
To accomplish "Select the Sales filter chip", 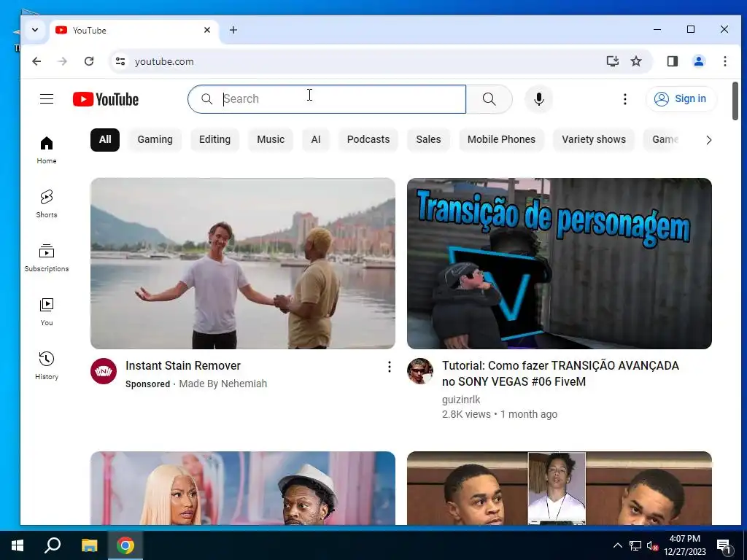I will click(428, 139).
